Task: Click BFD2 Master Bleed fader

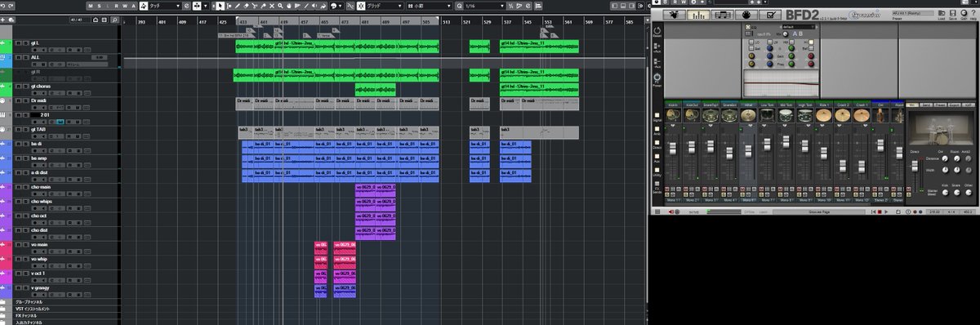Action: click(915, 166)
